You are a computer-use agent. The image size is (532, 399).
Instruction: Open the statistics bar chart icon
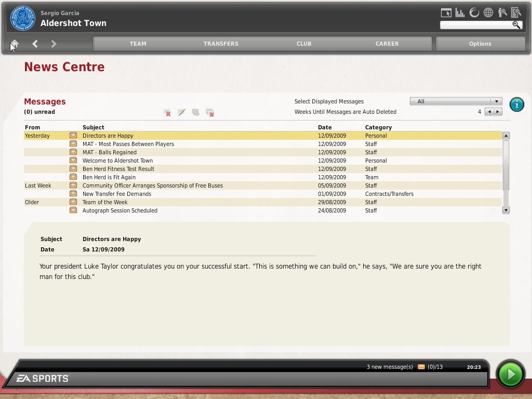[x=460, y=13]
